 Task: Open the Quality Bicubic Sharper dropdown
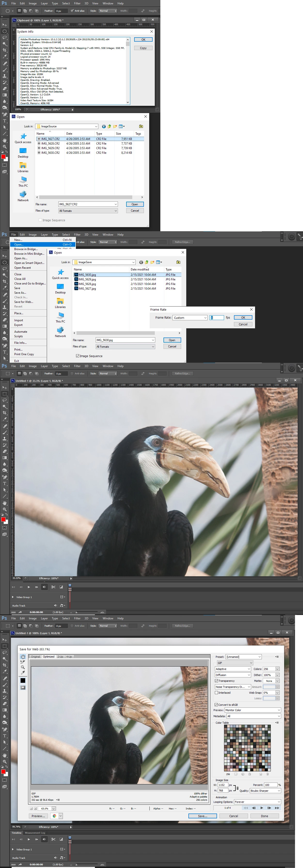pyautogui.click(x=265, y=791)
